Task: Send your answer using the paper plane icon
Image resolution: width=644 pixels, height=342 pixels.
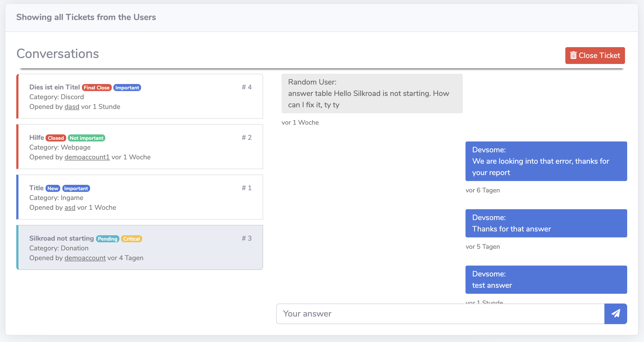Action: [x=616, y=313]
